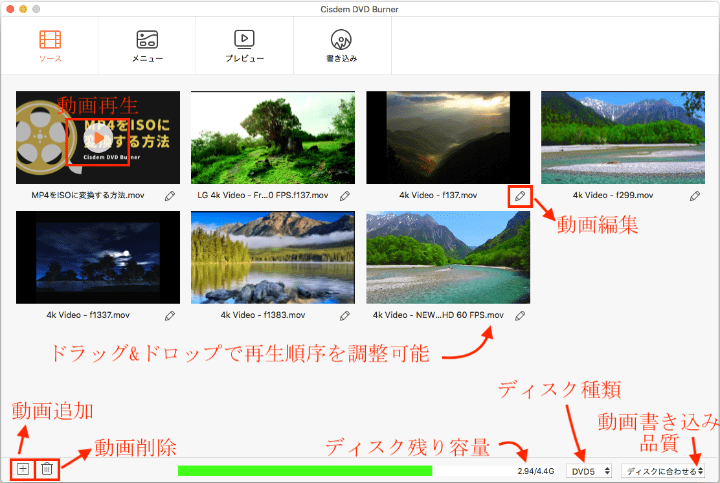The image size is (720, 483).
Task: Delete selected video with trash icon
Action: 47,469
